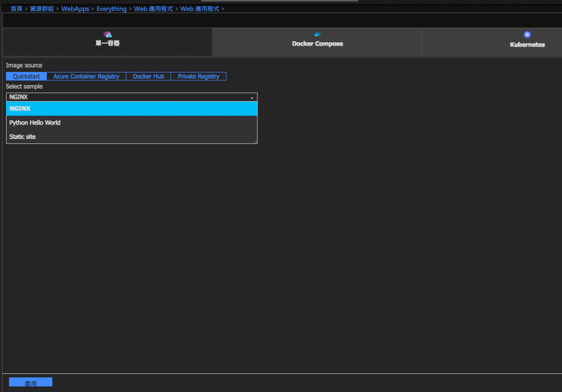The width and height of the screenshot is (562, 392).
Task: Pick Private Registry image source
Action: click(198, 76)
